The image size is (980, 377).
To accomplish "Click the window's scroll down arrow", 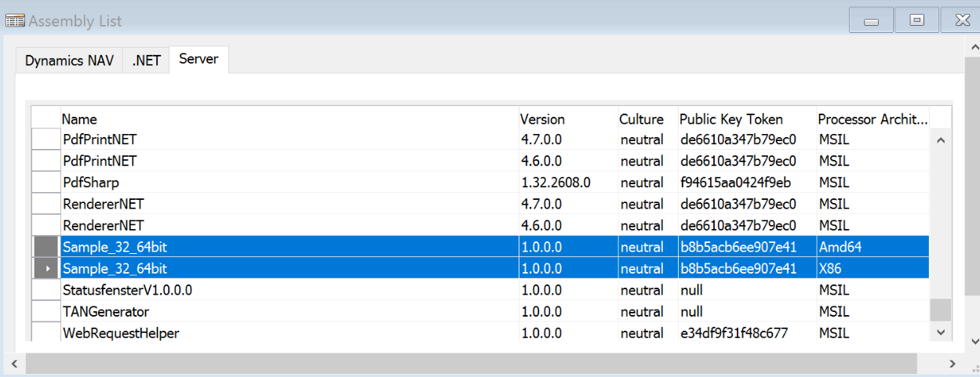I will pyautogui.click(x=973, y=341).
